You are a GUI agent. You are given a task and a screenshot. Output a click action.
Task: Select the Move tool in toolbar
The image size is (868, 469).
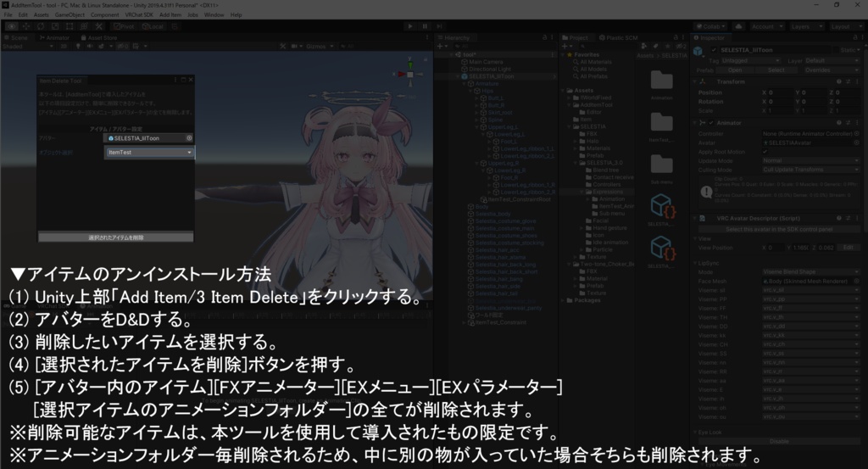click(x=26, y=26)
